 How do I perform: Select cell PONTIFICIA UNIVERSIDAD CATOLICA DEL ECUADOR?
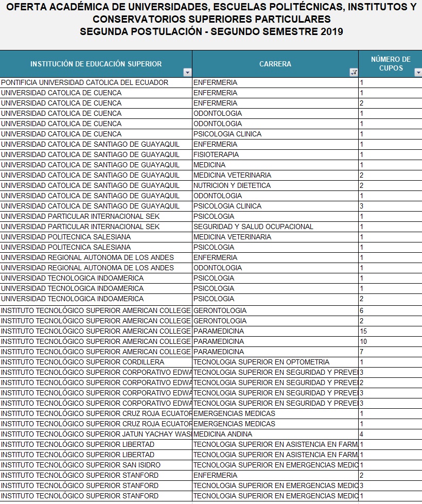coord(96,82)
